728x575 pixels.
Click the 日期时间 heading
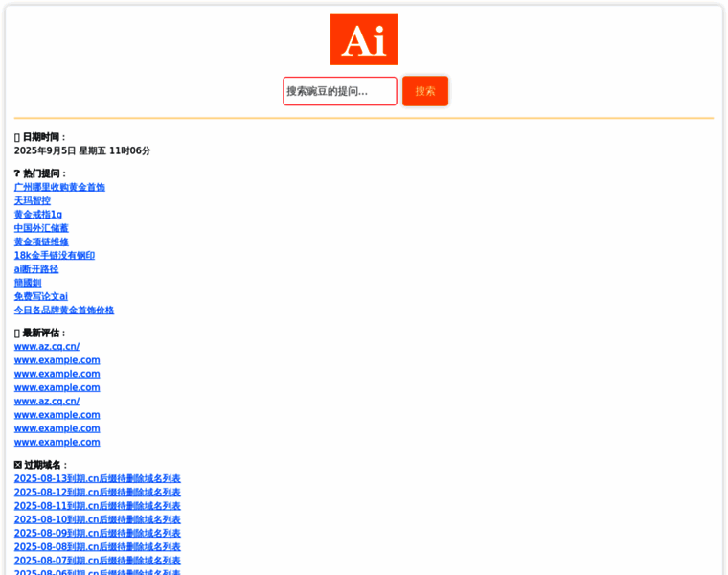40,137
